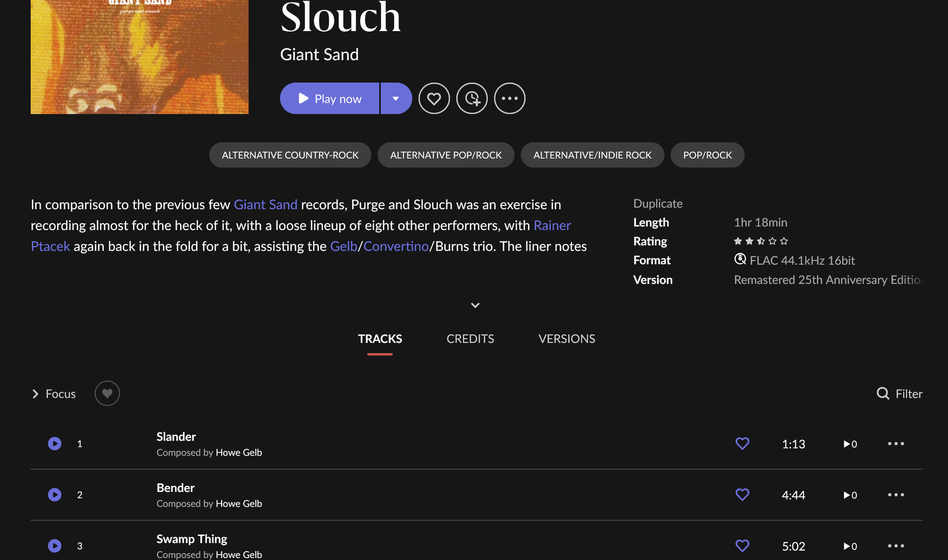The image size is (948, 560).
Task: Click the add-to-queue clock plus icon
Action: click(x=472, y=98)
